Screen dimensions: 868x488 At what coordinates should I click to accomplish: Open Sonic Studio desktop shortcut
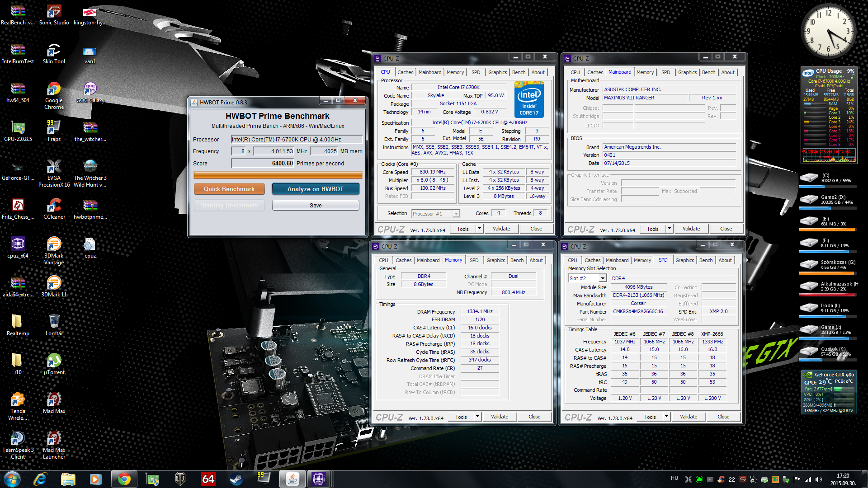[x=54, y=15]
